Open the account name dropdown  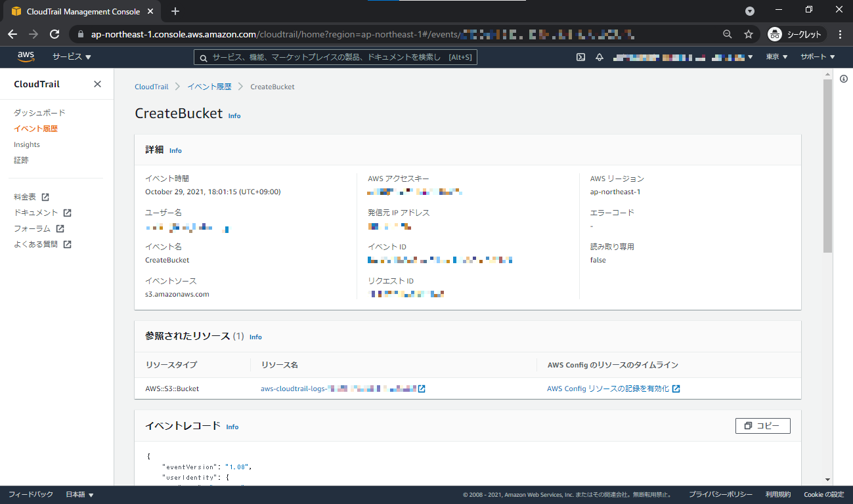tap(683, 57)
